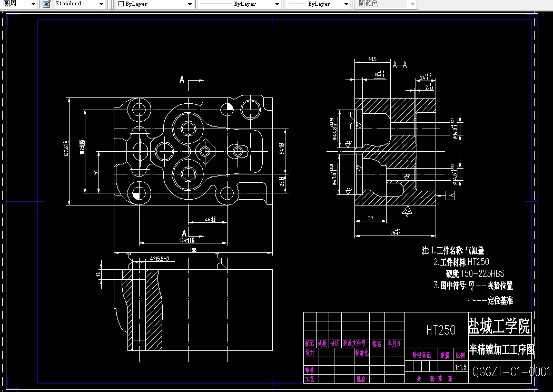This screenshot has width=553, height=392.
Task: Select the 标记 title block cell
Action: (310, 344)
